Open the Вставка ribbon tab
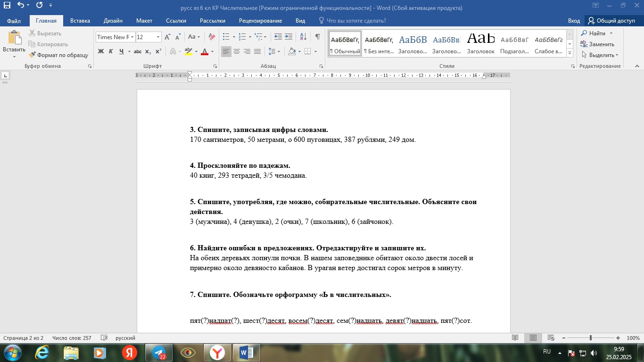This screenshot has height=362, width=644. coord(80,21)
